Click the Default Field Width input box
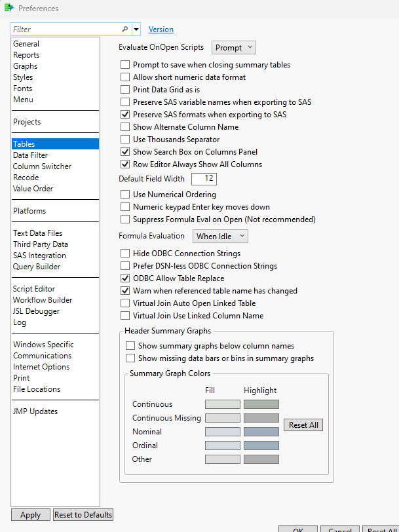Screen dimensions: 399x532 point(204,179)
